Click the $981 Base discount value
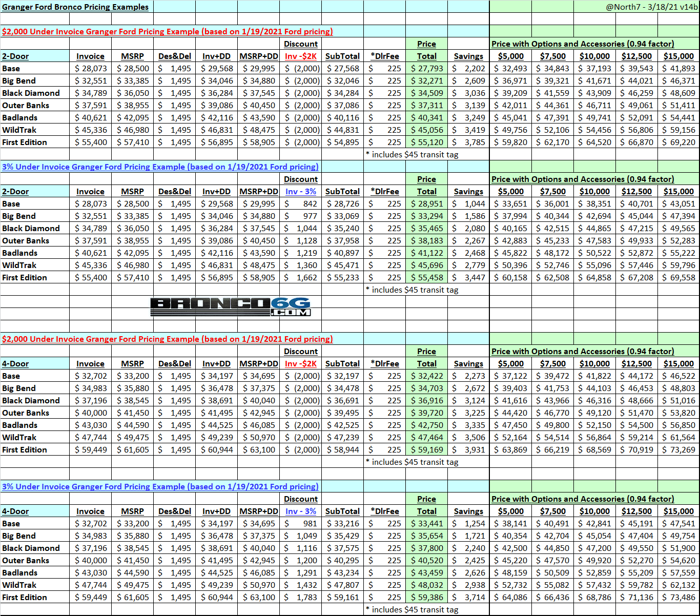This screenshot has height=616, width=700. point(301,523)
